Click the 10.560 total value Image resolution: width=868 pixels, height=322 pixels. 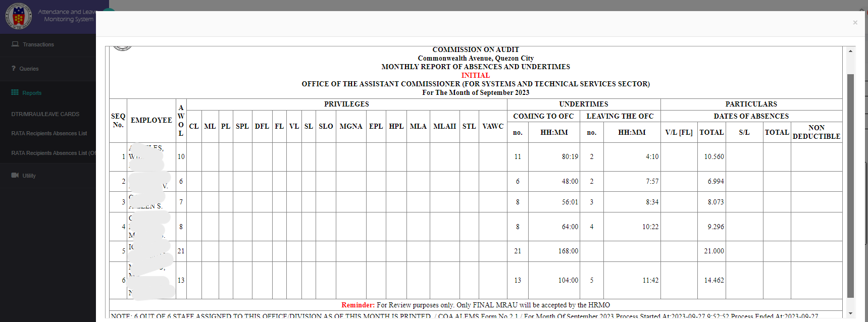(x=714, y=157)
